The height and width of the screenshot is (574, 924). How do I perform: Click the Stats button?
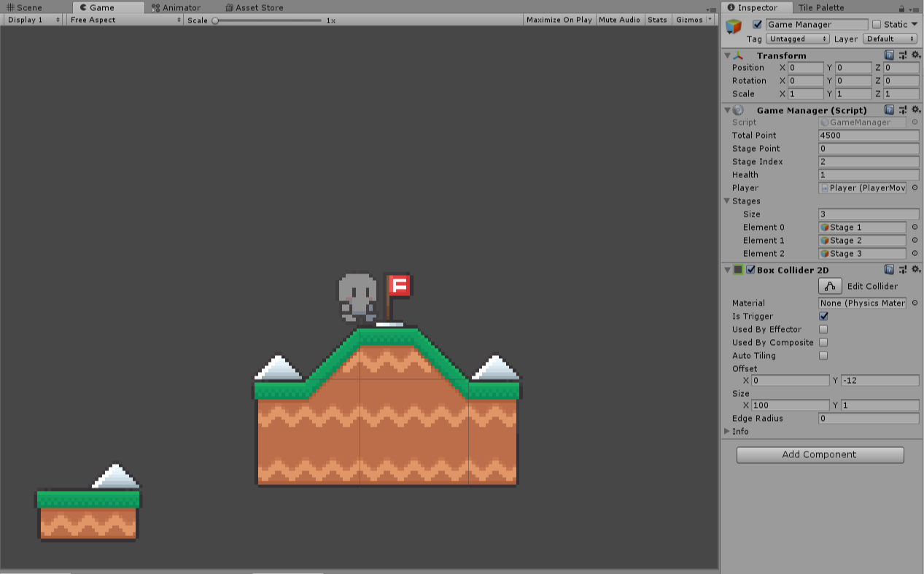[657, 20]
